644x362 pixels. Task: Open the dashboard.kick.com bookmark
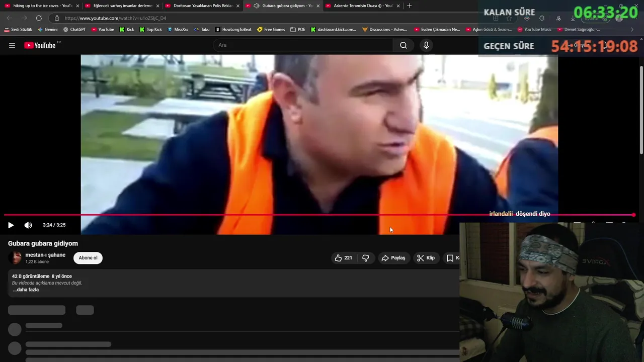[334, 30]
